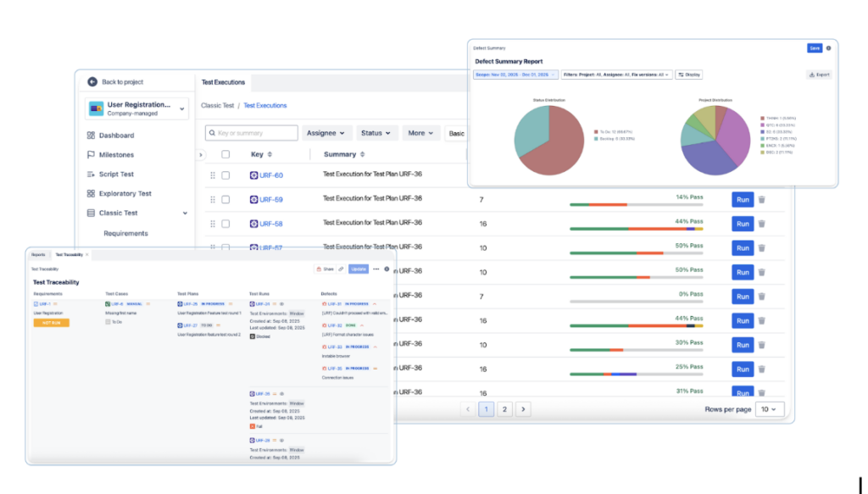
Task: Copy link using the icon next to Share
Action: (x=341, y=269)
